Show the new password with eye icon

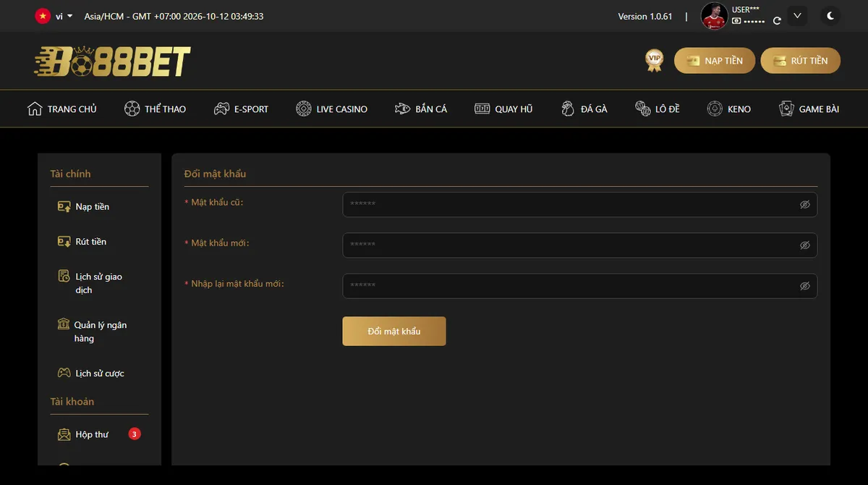(804, 245)
